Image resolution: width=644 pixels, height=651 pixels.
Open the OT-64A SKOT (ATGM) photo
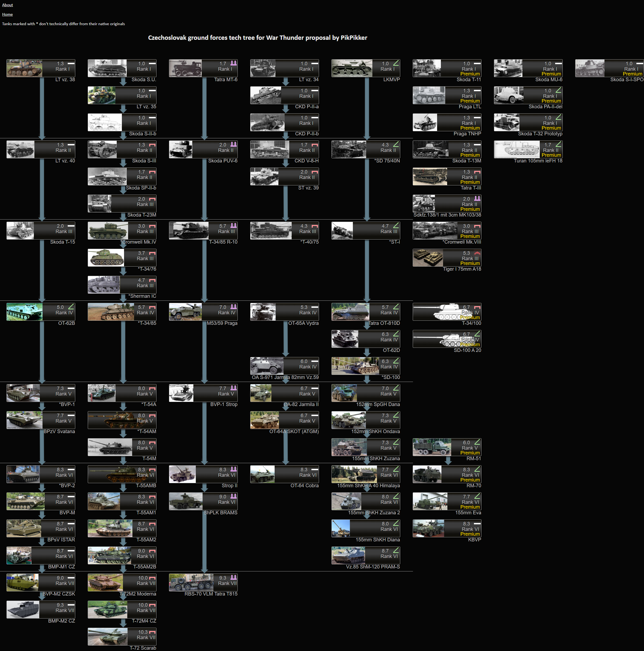point(265,420)
